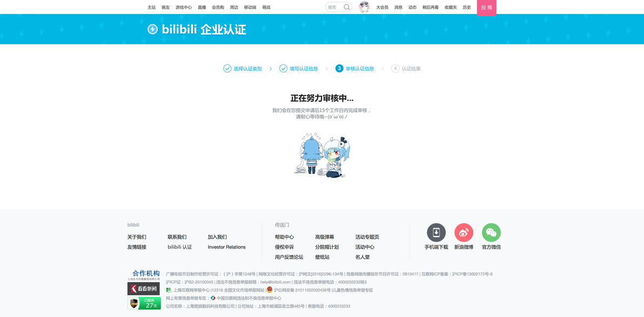Open 动态 feed
The width and height of the screenshot is (644, 317).
click(x=412, y=8)
